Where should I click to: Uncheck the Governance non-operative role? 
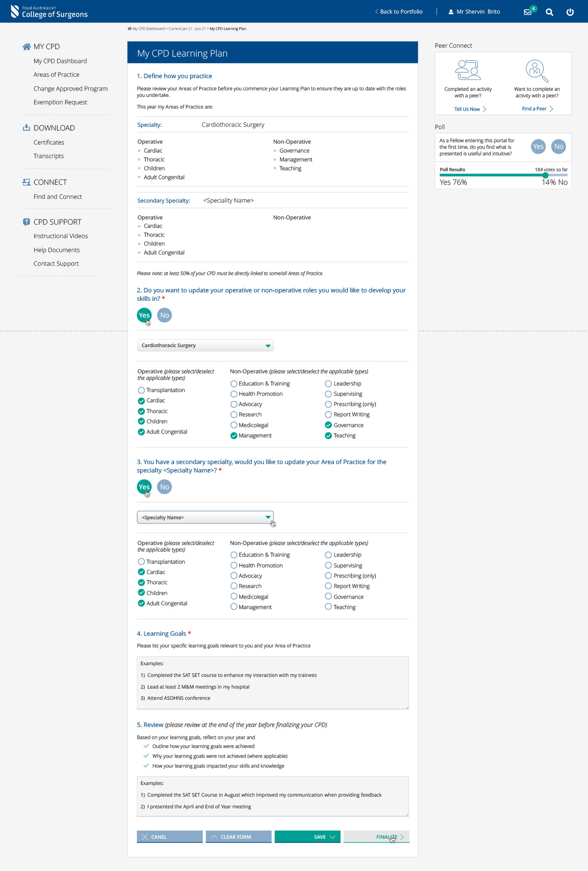coord(329,425)
